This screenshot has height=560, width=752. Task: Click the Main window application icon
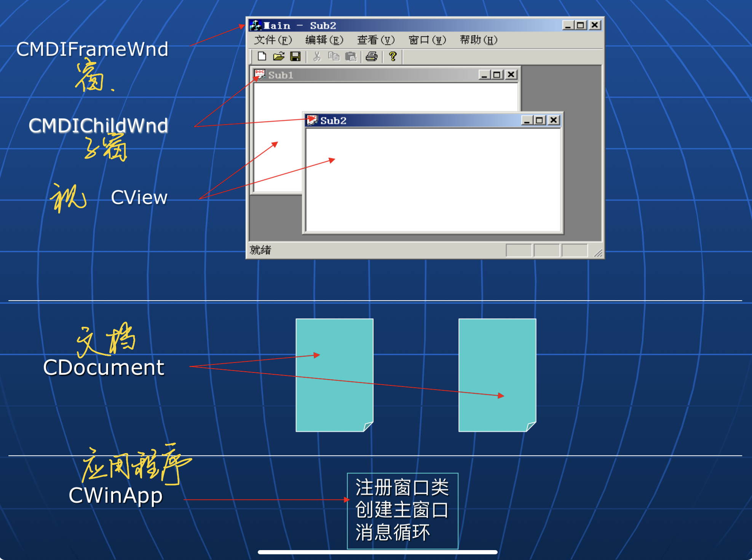(x=255, y=25)
